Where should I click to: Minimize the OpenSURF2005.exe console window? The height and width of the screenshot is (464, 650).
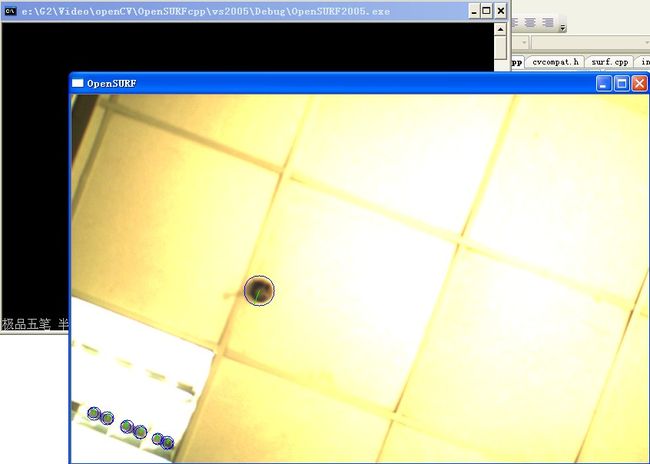point(474,11)
